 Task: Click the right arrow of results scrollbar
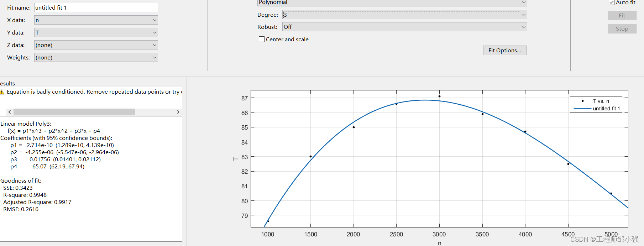click(178, 112)
